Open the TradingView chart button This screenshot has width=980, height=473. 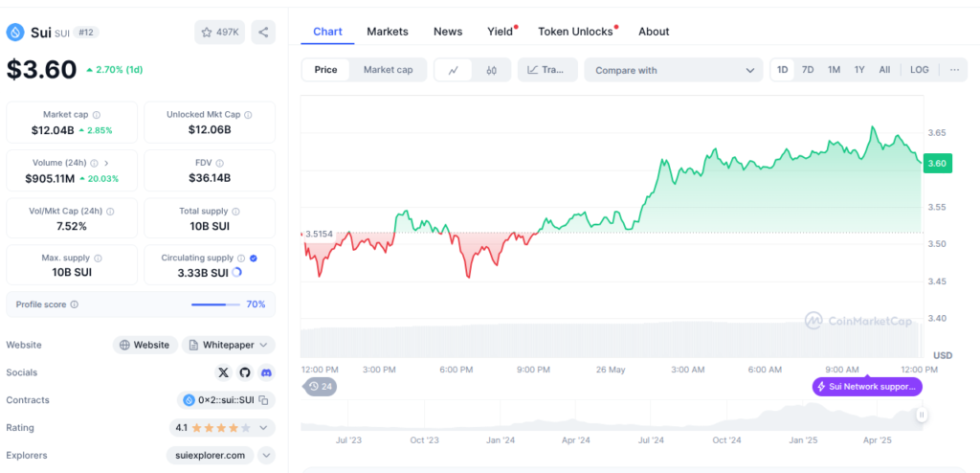[x=546, y=70]
